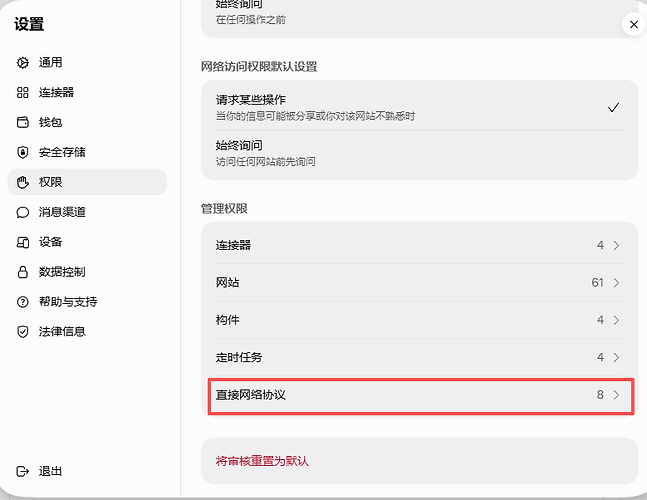Open 定时任务 row under 管理权限

pos(420,357)
